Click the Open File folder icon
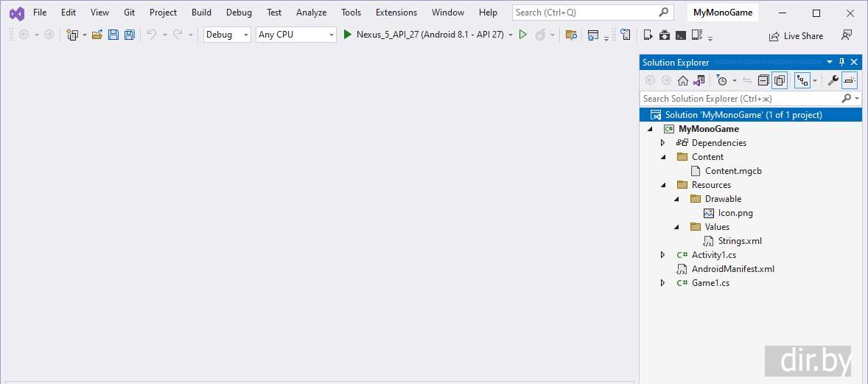 [x=97, y=35]
